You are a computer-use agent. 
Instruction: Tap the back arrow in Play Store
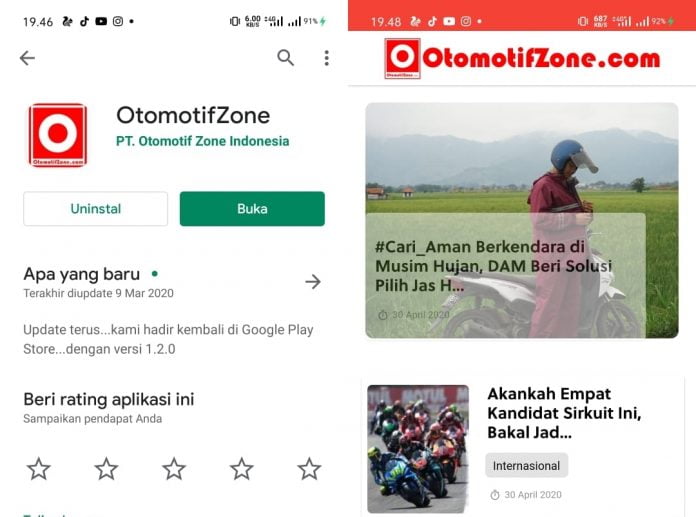coord(27,58)
